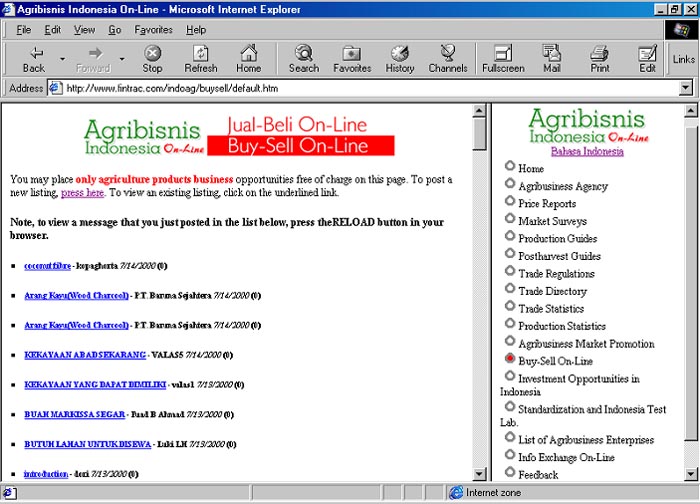The width and height of the screenshot is (700, 504).
Task: Open the View menu
Action: tap(84, 30)
